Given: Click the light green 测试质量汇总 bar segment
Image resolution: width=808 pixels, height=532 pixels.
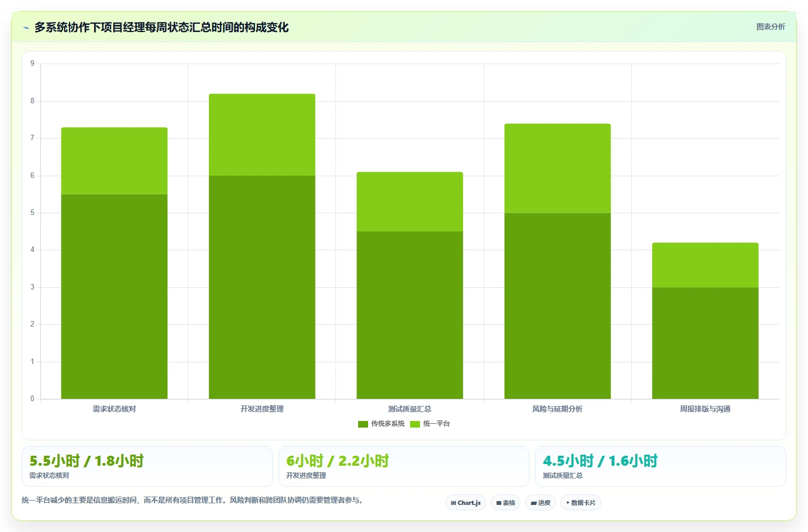Looking at the screenshot, I should (x=410, y=202).
